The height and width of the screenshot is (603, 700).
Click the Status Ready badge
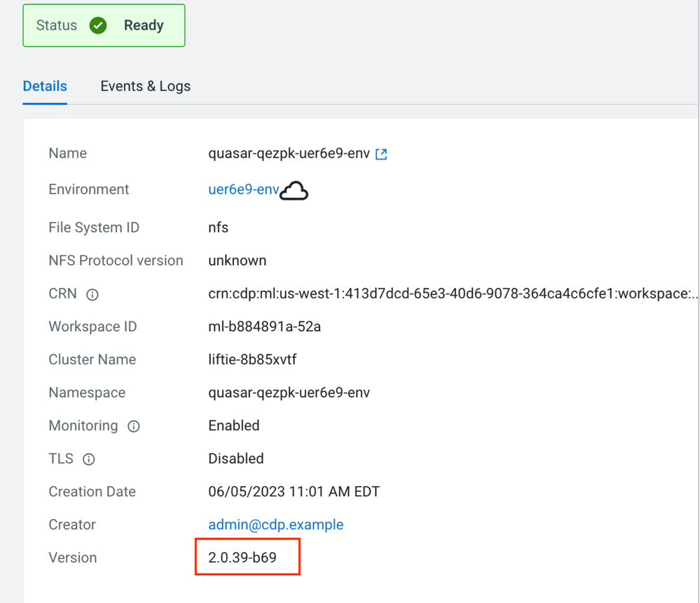click(x=104, y=26)
